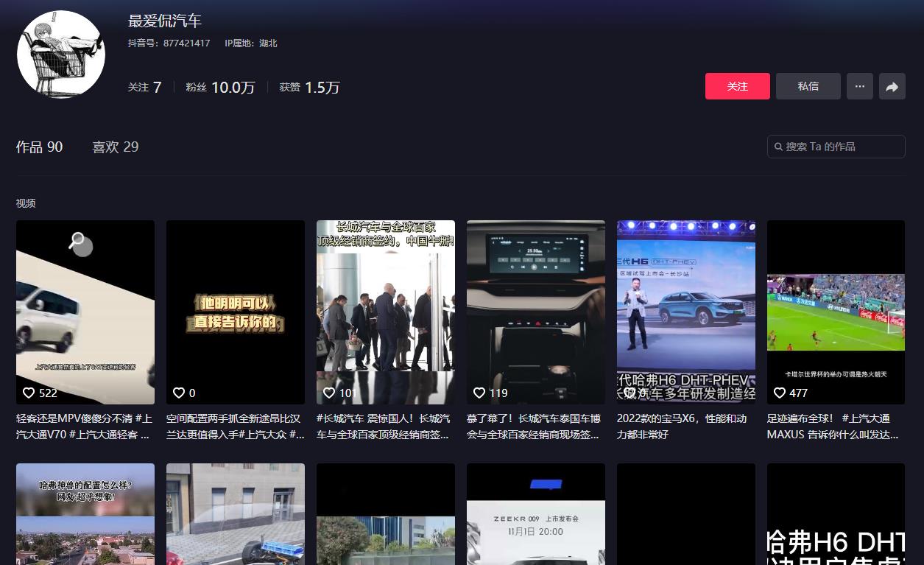Click the heart icon showing 522

(x=29, y=393)
